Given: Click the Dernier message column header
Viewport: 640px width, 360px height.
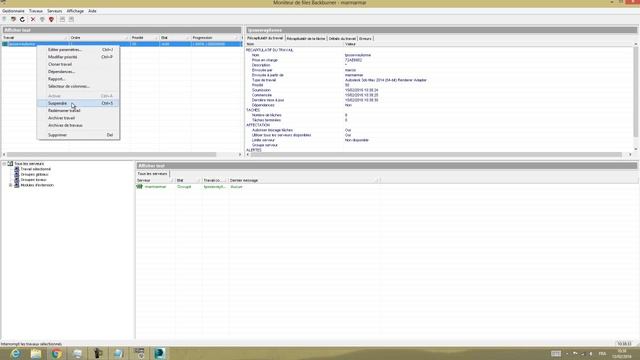Looking at the screenshot, I should click(304, 180).
